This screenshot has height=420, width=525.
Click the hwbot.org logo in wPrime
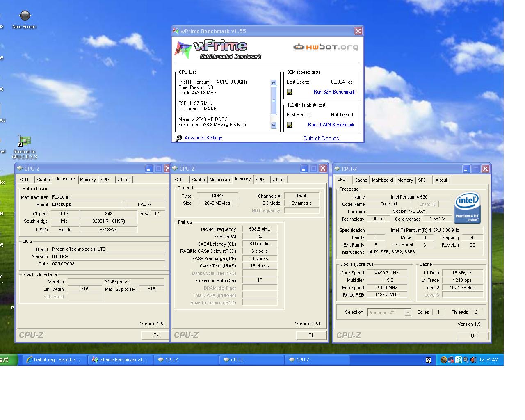tap(326, 47)
